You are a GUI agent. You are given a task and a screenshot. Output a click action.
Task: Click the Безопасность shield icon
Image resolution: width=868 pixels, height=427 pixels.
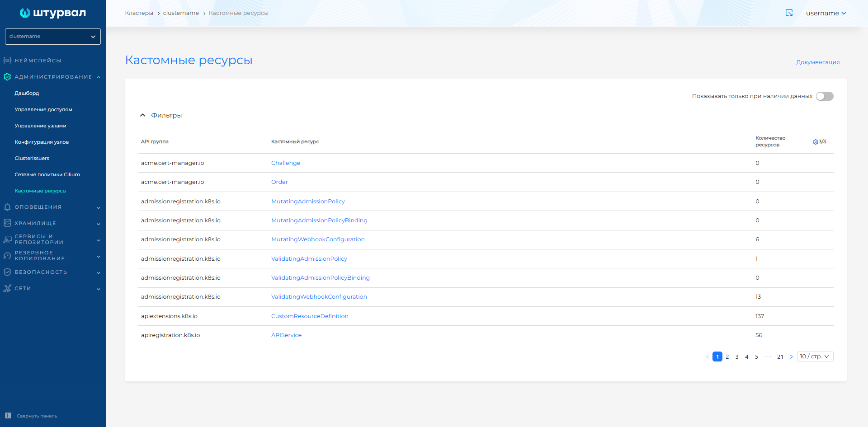[7, 272]
